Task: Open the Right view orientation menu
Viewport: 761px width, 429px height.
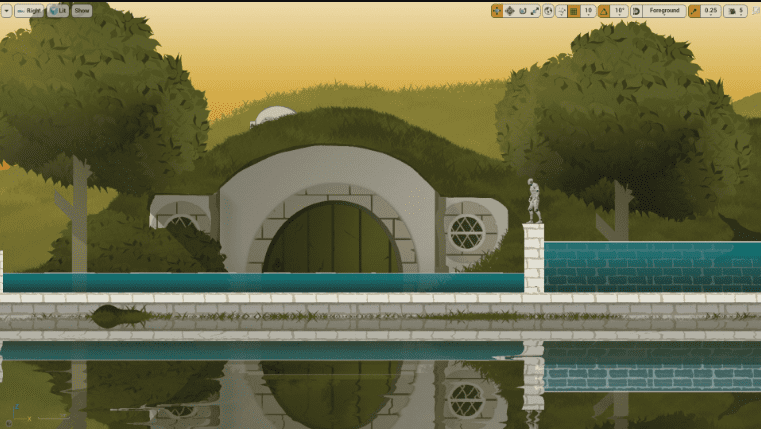Action: 29,11
